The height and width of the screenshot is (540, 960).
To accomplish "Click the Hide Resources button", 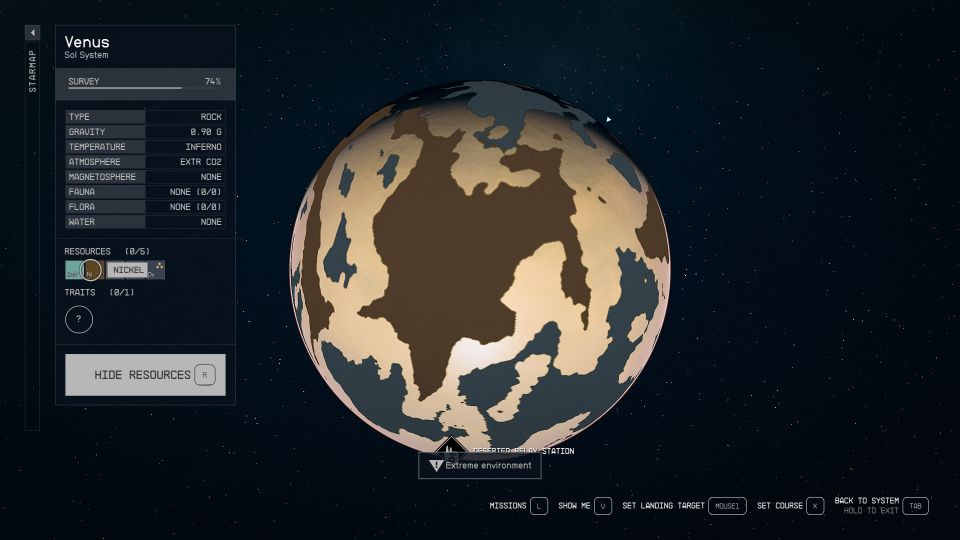I will pos(145,375).
